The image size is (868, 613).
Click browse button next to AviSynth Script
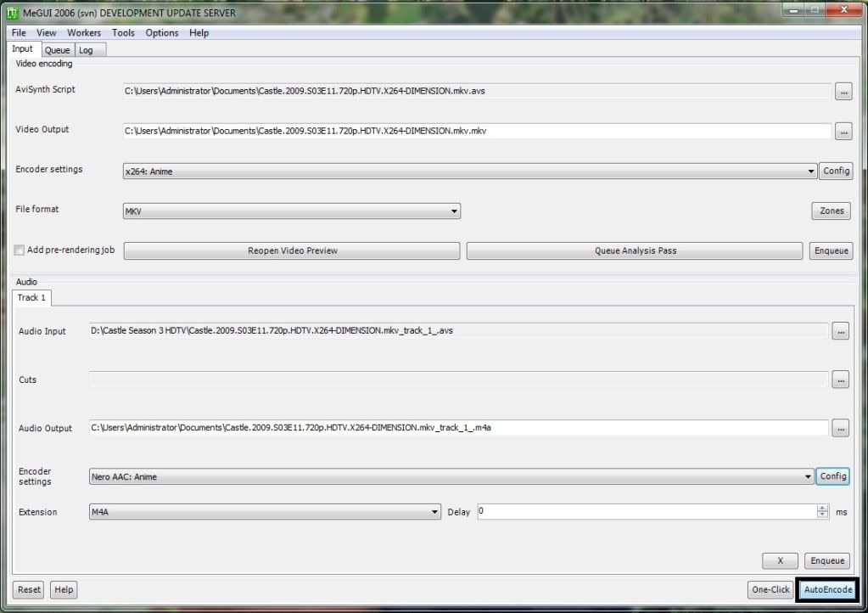(843, 92)
